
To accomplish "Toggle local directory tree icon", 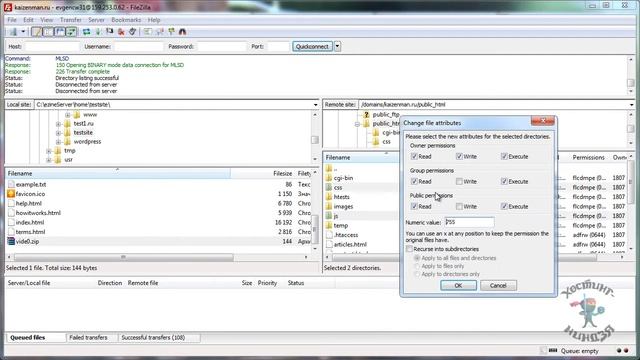I will pos(48,32).
